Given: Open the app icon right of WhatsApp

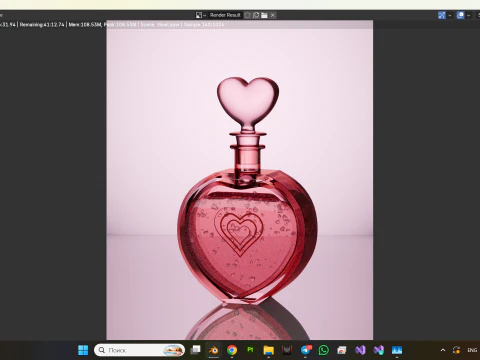Looking at the screenshot, I should [x=342, y=350].
